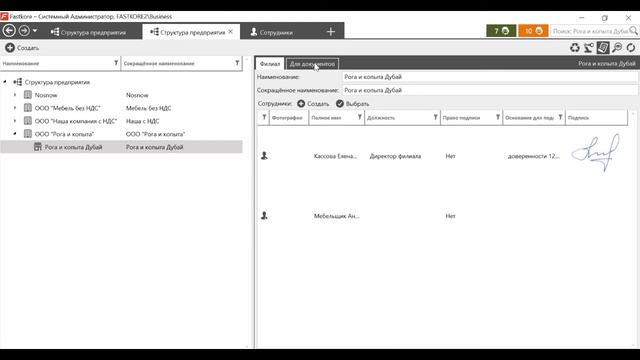Select Nosnow in the structure tree
Screen dimensions: 640x360
[46, 95]
